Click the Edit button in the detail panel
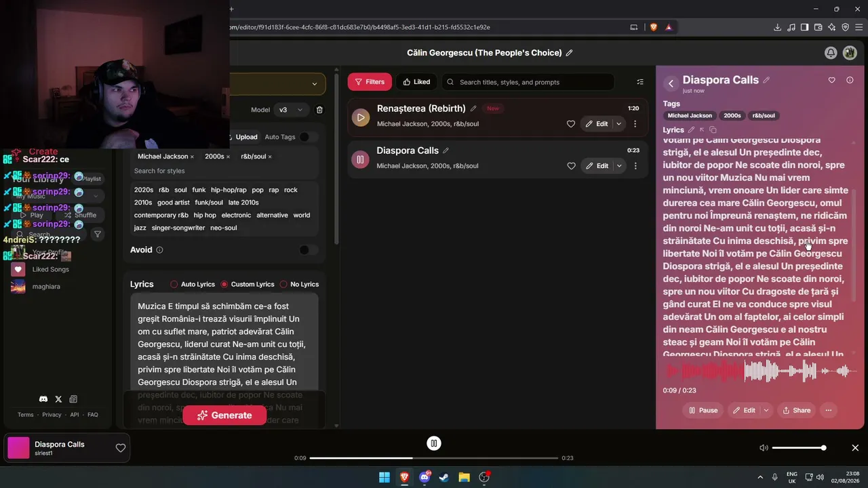Viewport: 868px width, 488px height. coord(744,410)
